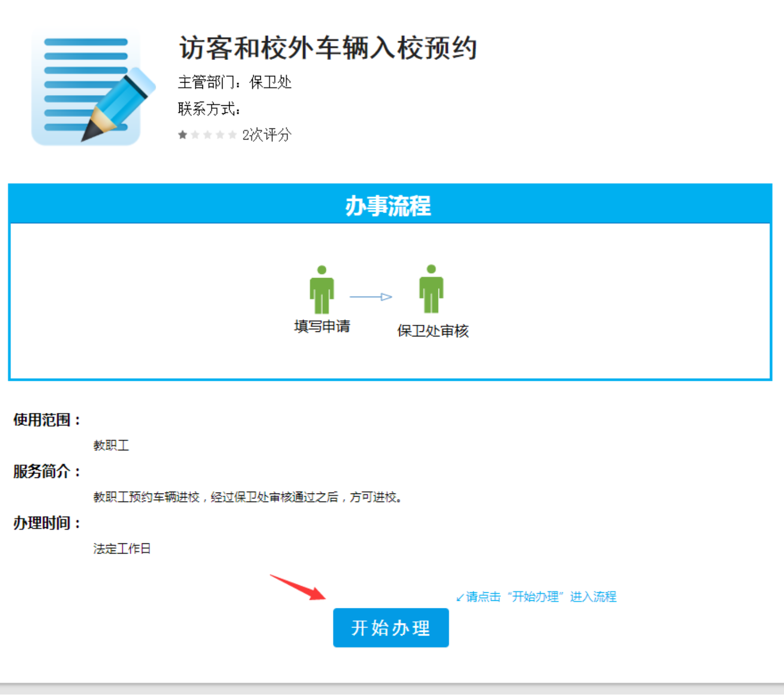784x695 pixels.
Task: Select the third rating star
Action: click(207, 135)
